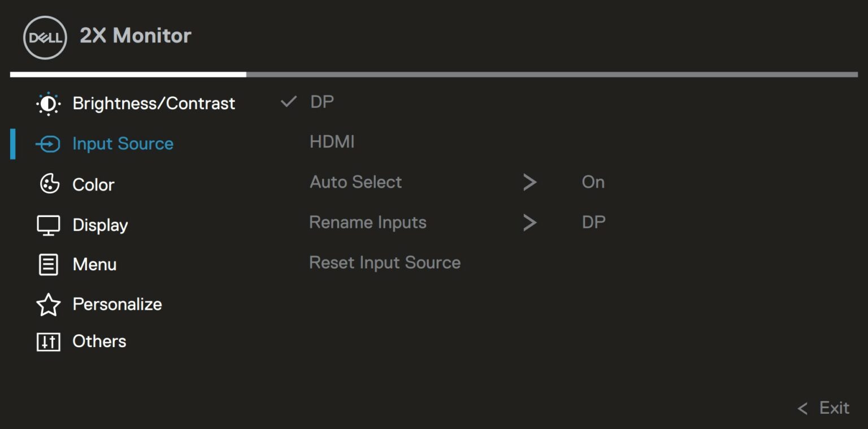Screen dimensions: 868x429
Task: Select the Menu list icon
Action: [48, 264]
